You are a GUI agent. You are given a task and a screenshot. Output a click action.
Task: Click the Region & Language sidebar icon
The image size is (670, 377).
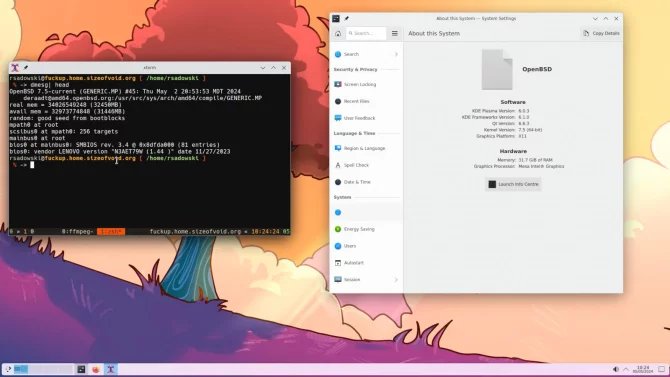click(x=338, y=148)
